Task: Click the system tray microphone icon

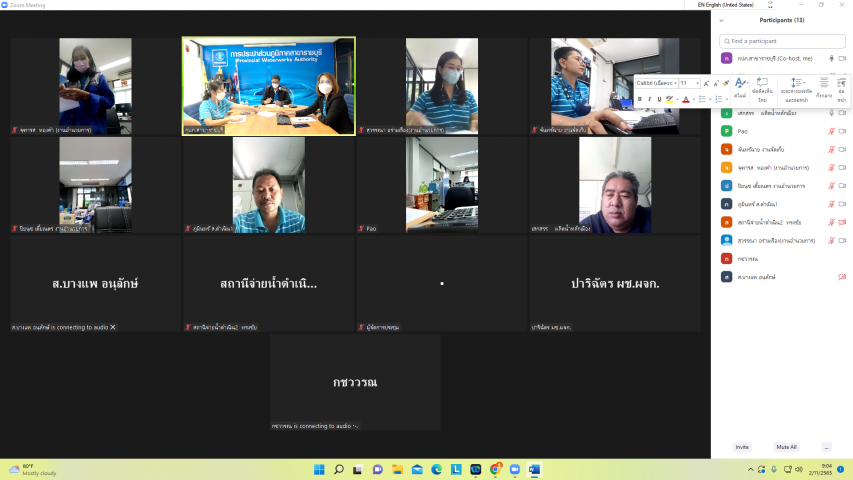Action: click(x=774, y=469)
